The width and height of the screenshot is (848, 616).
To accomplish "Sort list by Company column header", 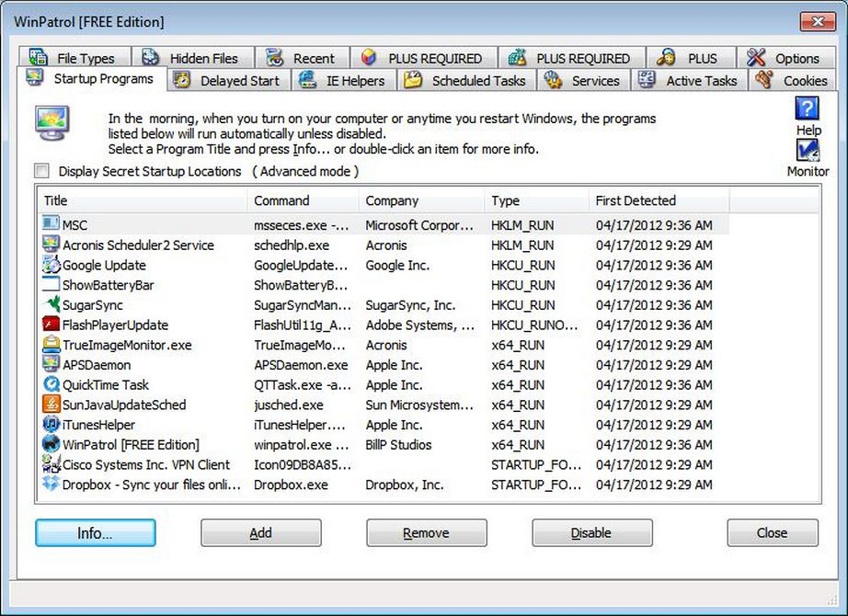I will [421, 200].
